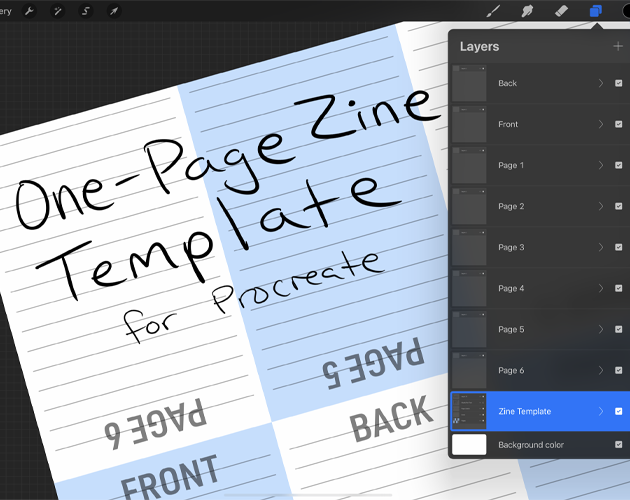
Task: Hide the Back layer group
Action: [x=618, y=83]
